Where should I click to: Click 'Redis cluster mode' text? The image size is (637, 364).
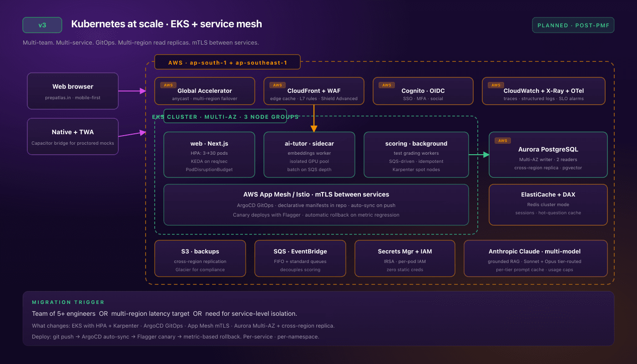(548, 204)
